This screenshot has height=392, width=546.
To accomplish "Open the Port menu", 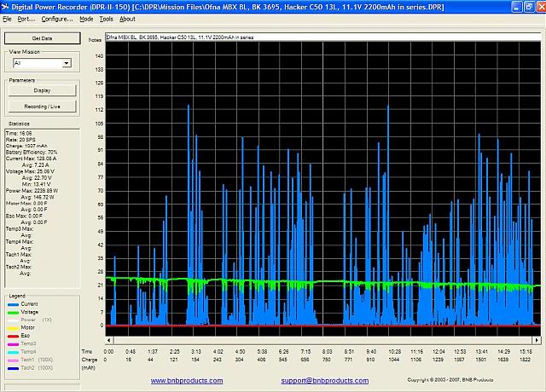I will (x=26, y=18).
